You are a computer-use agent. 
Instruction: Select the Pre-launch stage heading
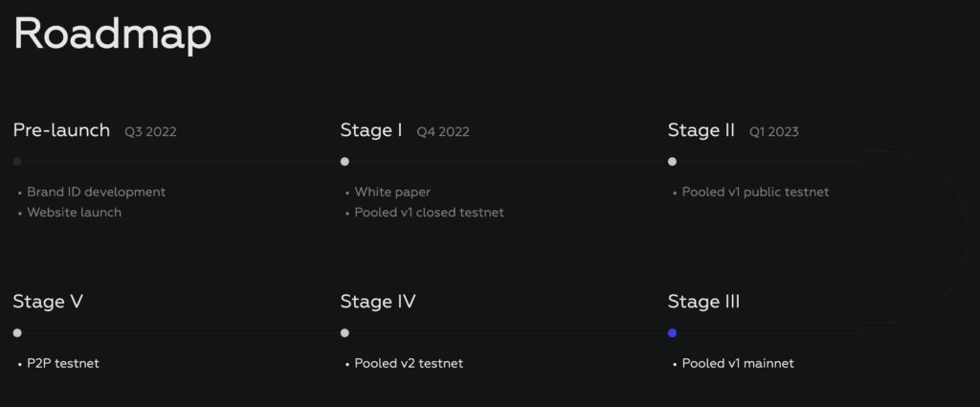[61, 130]
